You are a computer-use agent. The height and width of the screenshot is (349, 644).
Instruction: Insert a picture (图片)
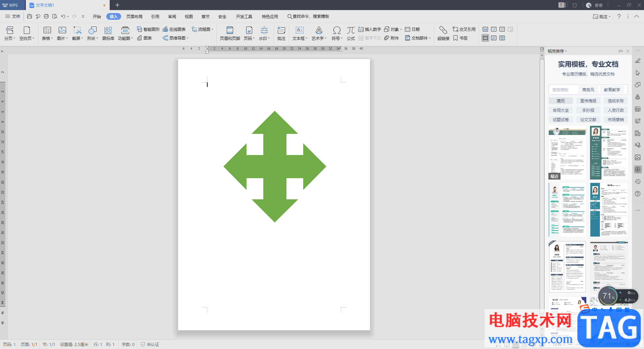coord(62,34)
